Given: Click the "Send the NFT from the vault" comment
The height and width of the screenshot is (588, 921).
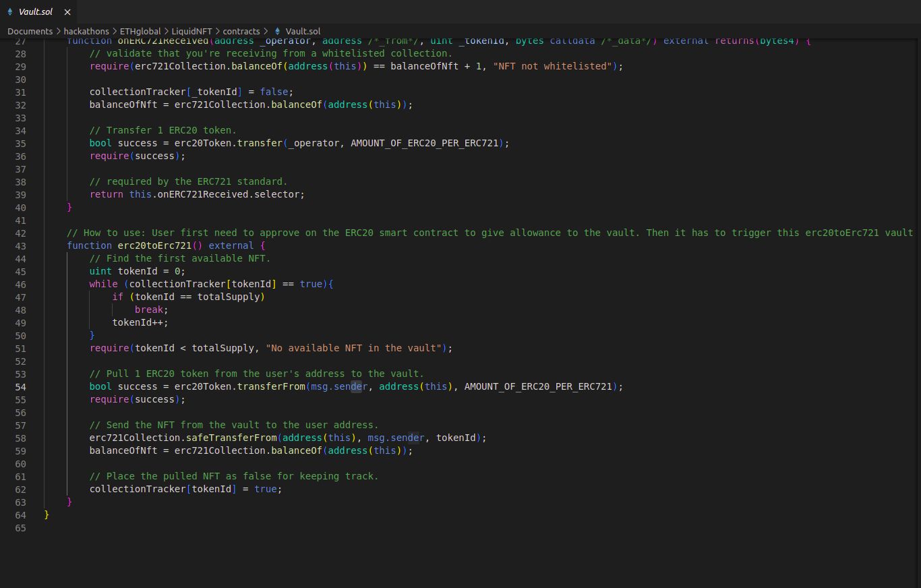Looking at the screenshot, I should [234, 425].
